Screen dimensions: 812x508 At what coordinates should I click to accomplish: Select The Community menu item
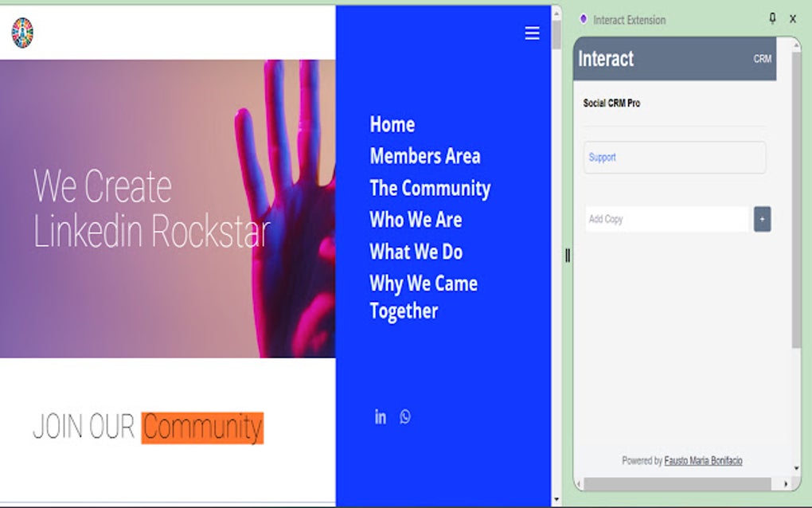pyautogui.click(x=430, y=188)
